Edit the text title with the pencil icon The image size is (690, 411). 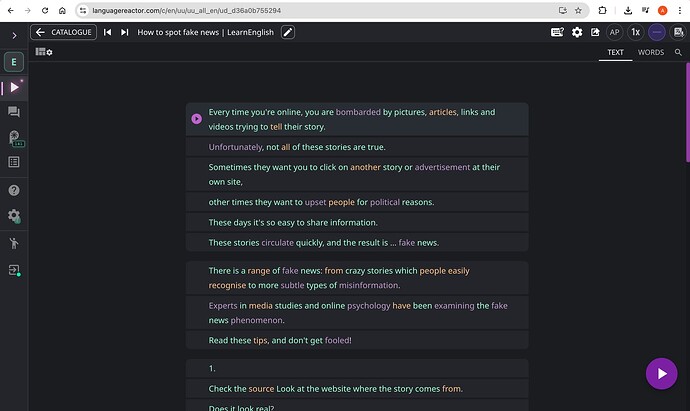[x=288, y=32]
